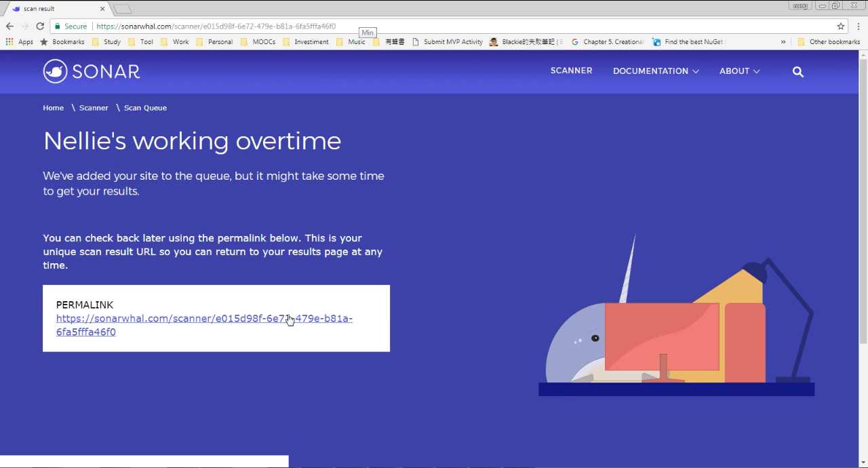The height and width of the screenshot is (468, 868).
Task: Expand the ABOUT menu
Action: pyautogui.click(x=739, y=71)
